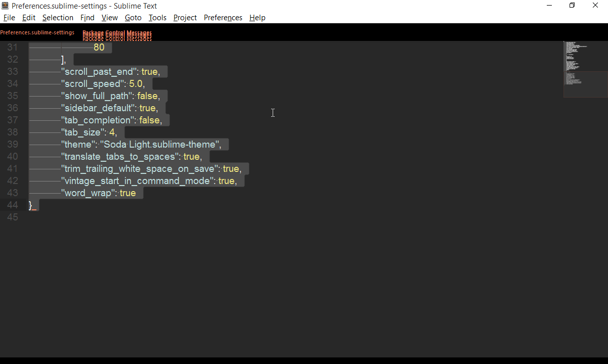Switch to the Package Control Messages tab

coord(117,34)
